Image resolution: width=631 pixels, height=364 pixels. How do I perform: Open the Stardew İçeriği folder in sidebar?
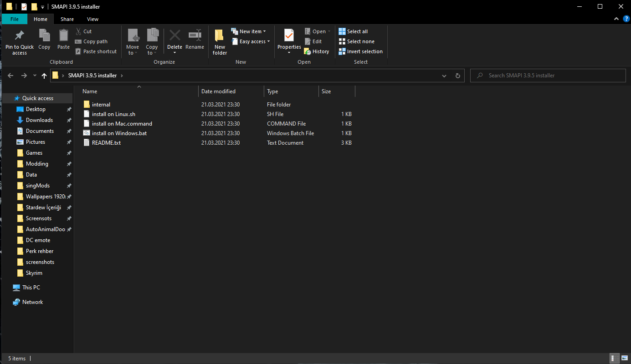(43, 207)
